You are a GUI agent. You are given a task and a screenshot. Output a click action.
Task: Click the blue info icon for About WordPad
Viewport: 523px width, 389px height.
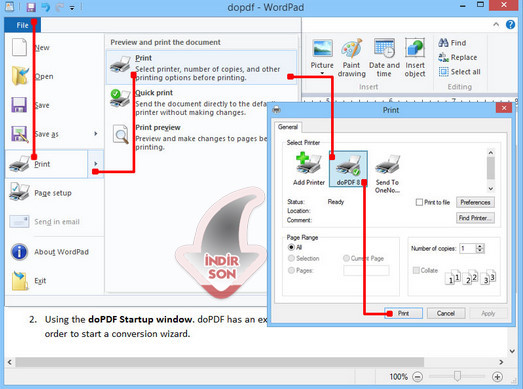[x=19, y=252]
